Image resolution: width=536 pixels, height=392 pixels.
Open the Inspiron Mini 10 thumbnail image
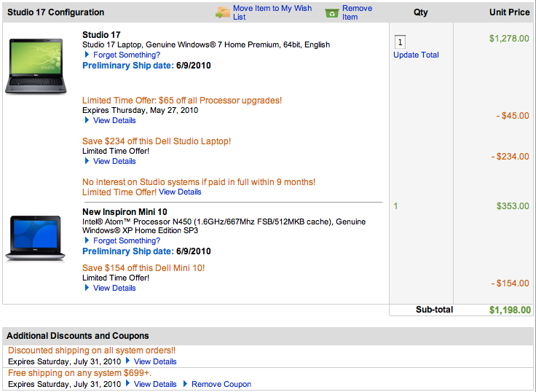click(x=35, y=238)
